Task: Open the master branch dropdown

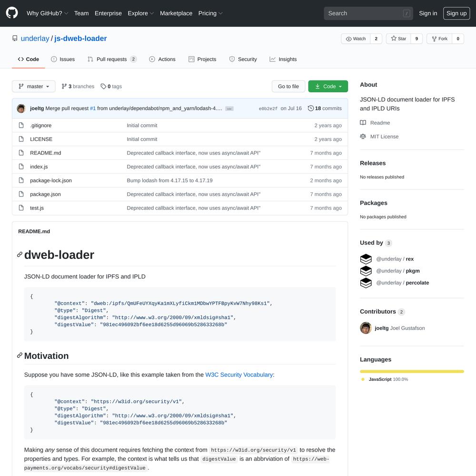Action: pyautogui.click(x=34, y=87)
